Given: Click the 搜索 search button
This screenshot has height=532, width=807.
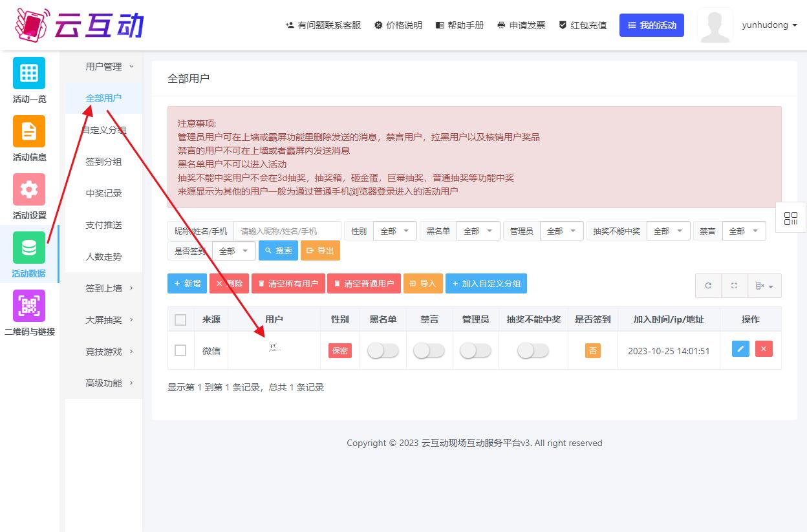Looking at the screenshot, I should 278,251.
